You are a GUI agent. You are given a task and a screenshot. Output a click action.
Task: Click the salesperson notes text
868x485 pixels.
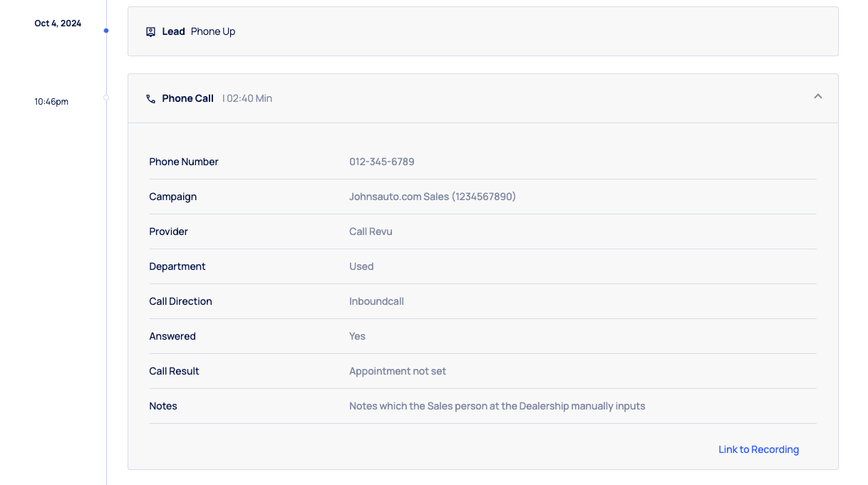(x=497, y=406)
